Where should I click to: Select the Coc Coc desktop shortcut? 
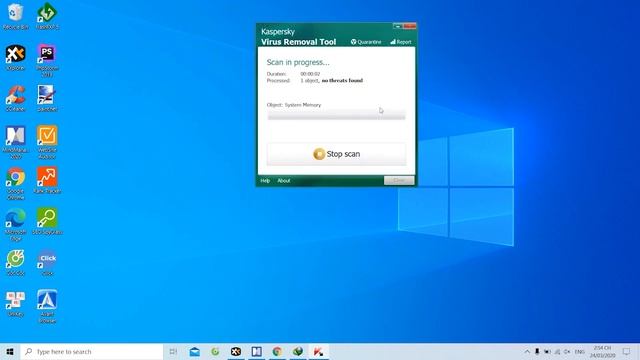(16, 262)
